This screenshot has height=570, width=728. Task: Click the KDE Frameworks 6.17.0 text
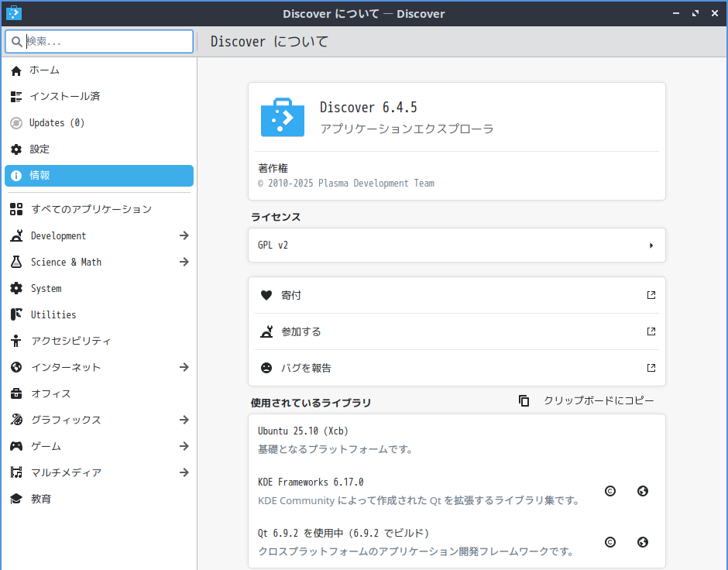click(x=311, y=482)
